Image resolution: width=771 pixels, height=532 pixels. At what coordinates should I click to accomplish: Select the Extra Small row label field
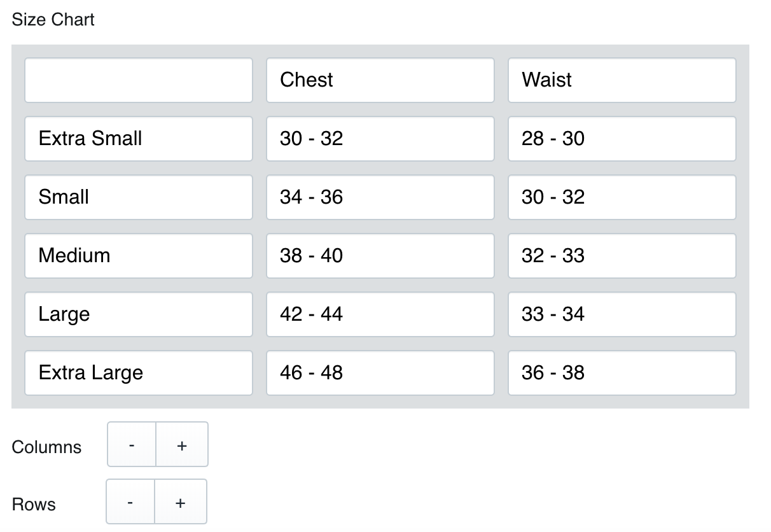[139, 139]
